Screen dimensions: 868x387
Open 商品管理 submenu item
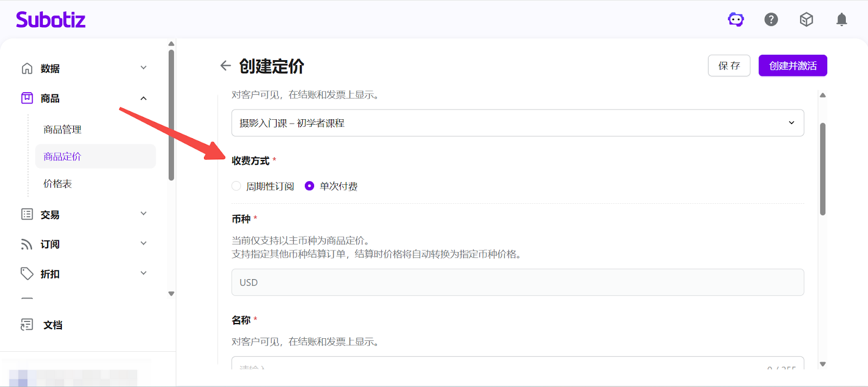(x=62, y=130)
